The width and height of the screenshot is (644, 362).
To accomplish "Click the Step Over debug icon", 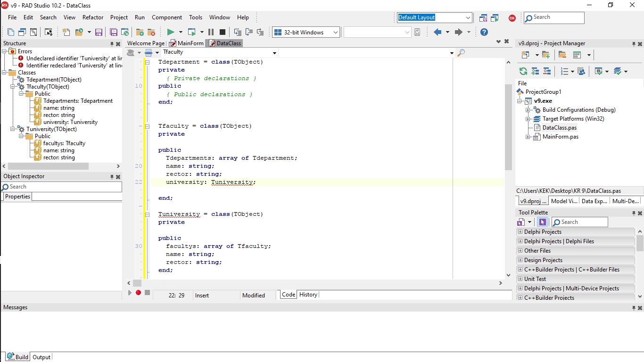I will tap(249, 32).
